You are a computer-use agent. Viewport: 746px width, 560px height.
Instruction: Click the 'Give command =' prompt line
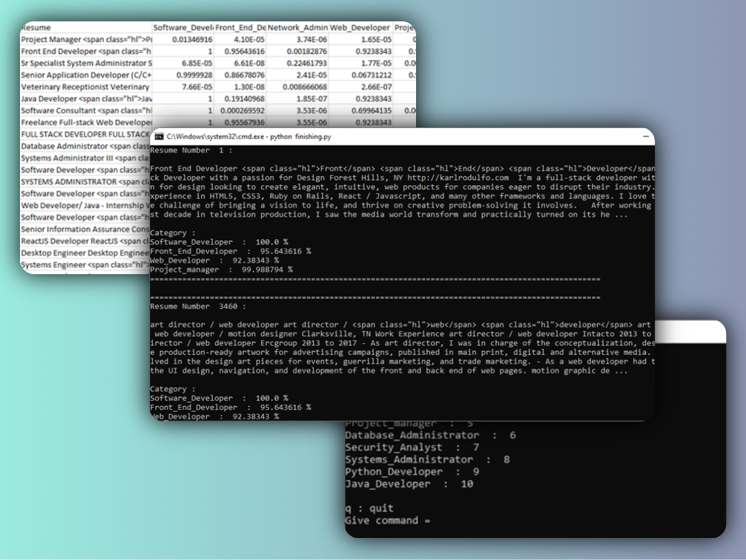[388, 521]
